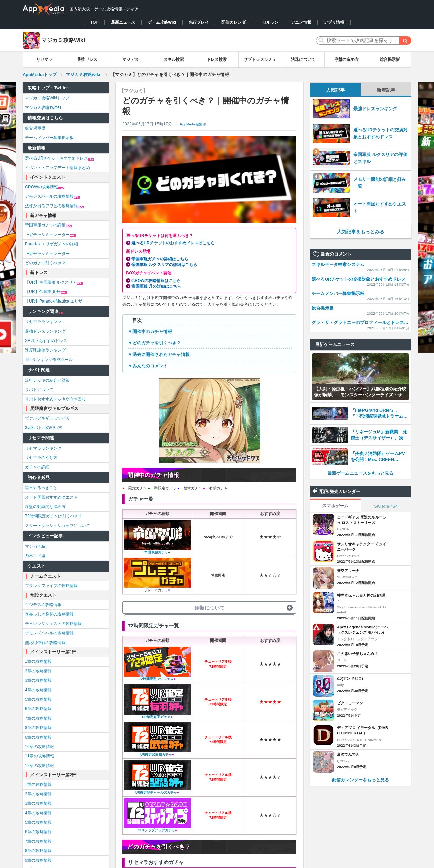The image size is (434, 868).
Task: Open sidebar link 72時間限定ガチャは引くべき？
Action: (53, 516)
